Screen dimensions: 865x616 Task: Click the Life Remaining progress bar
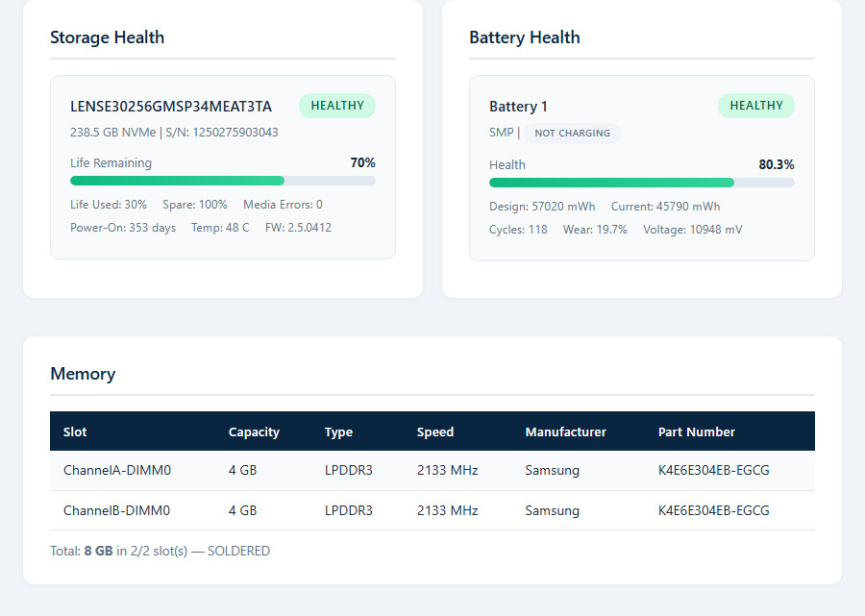tap(223, 181)
